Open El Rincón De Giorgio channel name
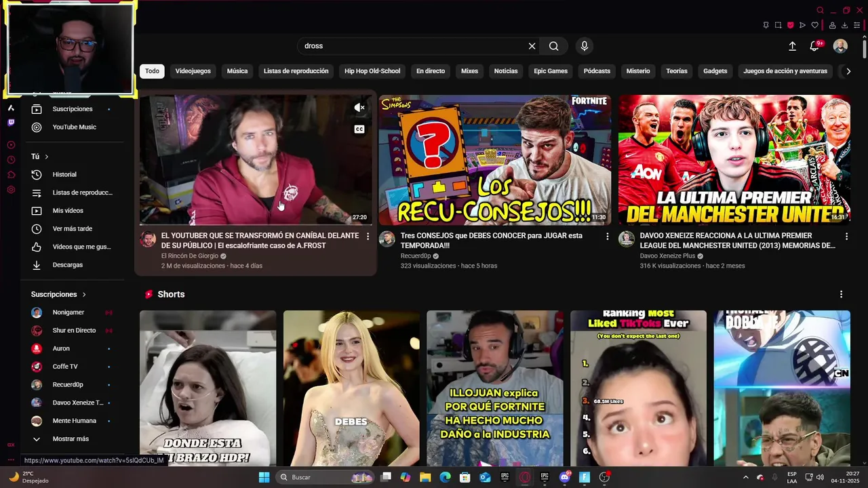Viewport: 868px width, 488px height. [190, 256]
